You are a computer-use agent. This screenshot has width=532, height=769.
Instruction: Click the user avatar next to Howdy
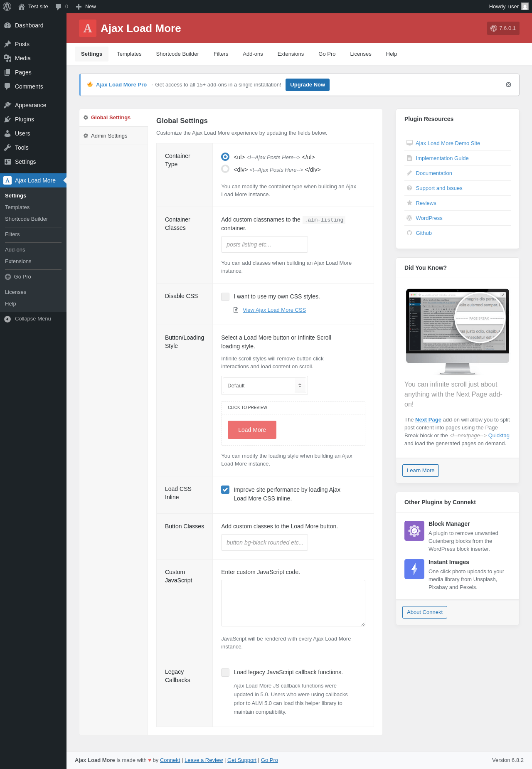click(525, 6)
